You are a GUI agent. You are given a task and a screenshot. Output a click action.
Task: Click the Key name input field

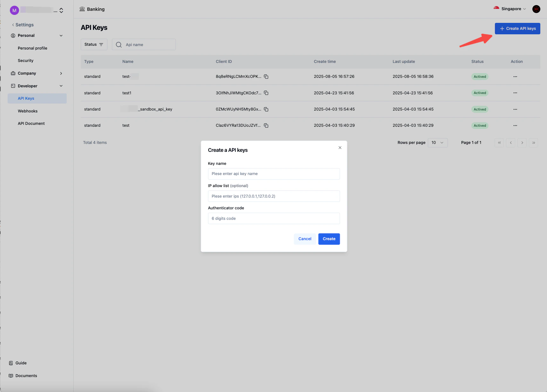[274, 174]
